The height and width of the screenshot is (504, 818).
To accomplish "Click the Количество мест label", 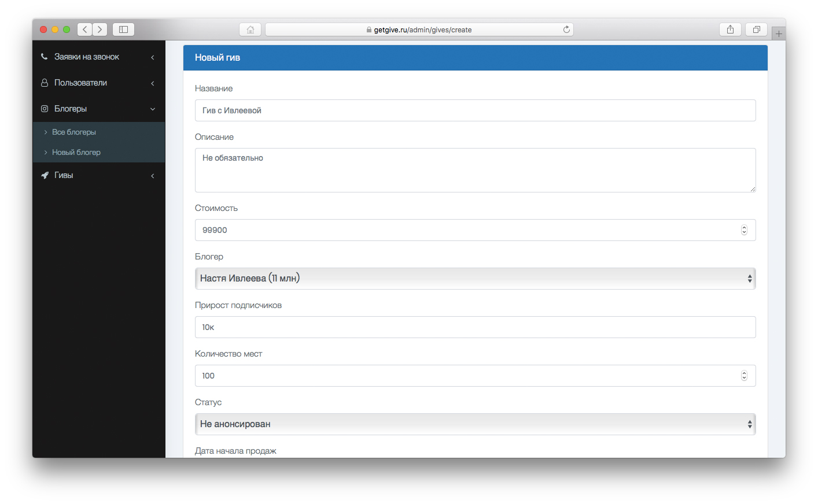I will [x=229, y=354].
